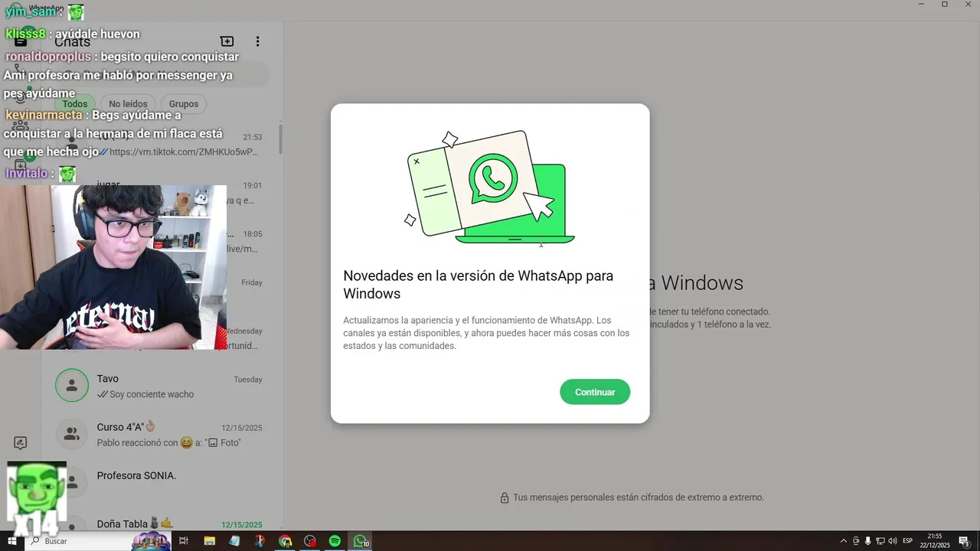The image size is (980, 551).
Task: Click the Continuar button in the dialog
Action: point(595,392)
